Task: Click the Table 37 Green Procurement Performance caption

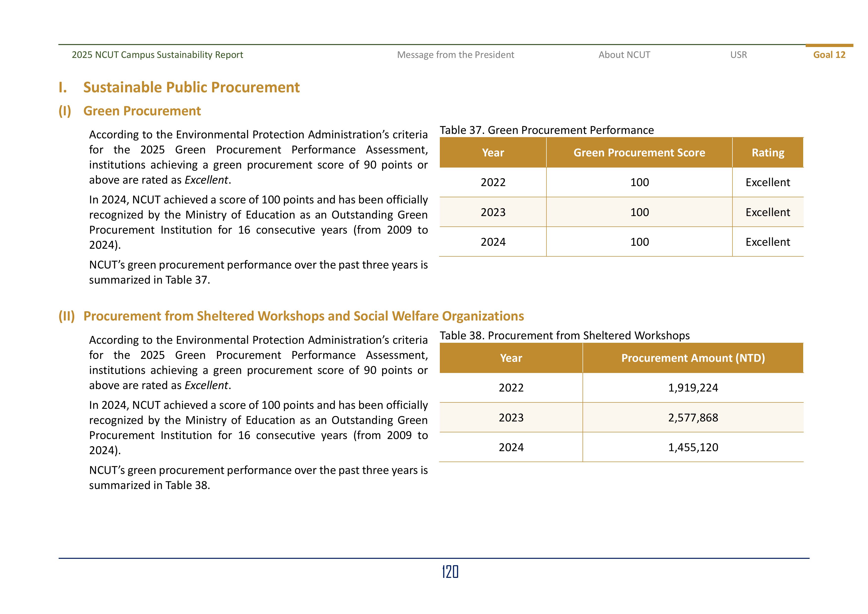Action: (546, 130)
